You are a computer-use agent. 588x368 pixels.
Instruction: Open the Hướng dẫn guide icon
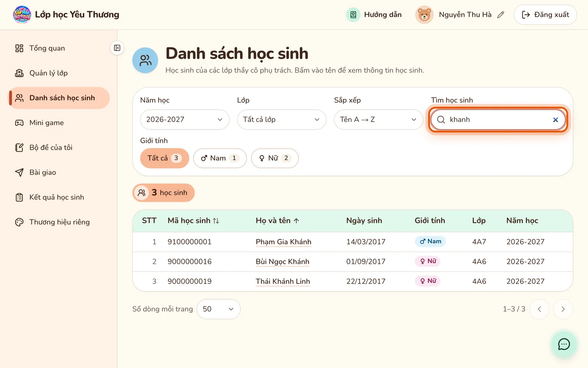(353, 15)
